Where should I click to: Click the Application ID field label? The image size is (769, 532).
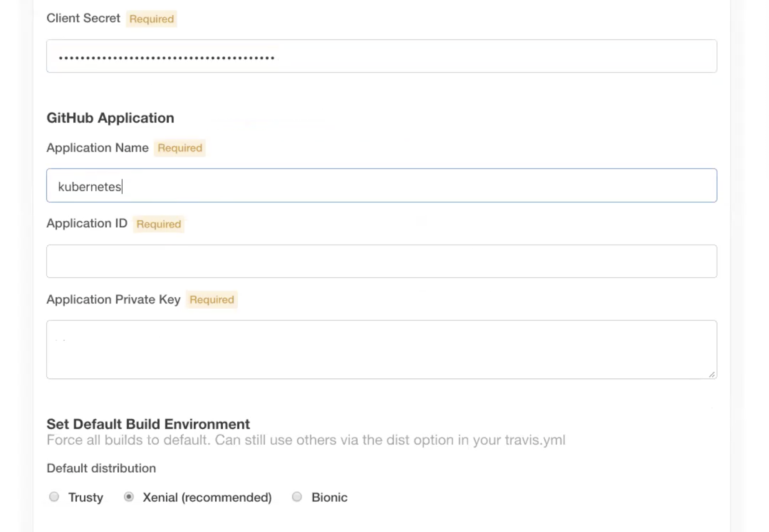87,223
